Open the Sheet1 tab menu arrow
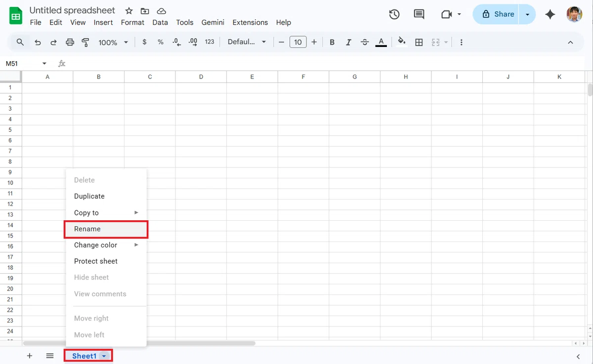Screen dimensions: 593x364 point(104,356)
